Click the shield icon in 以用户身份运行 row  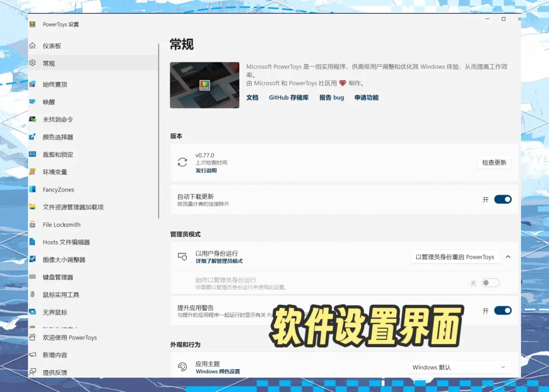(182, 257)
